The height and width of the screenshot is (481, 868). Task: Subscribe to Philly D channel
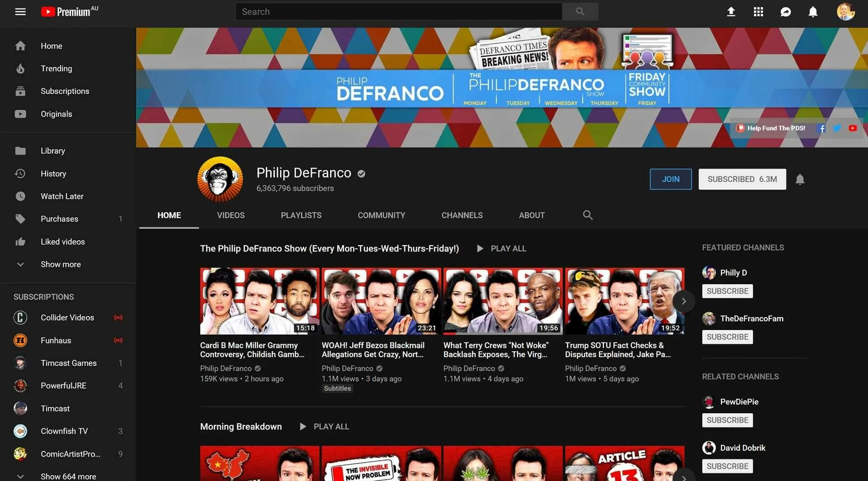pos(727,291)
